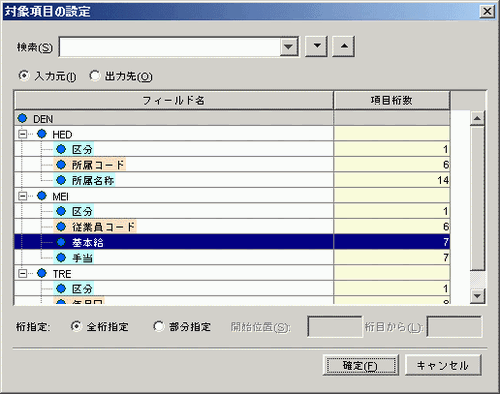The image size is (500, 394).
Task: Click the digit count 14 cell
Action: pos(392,180)
